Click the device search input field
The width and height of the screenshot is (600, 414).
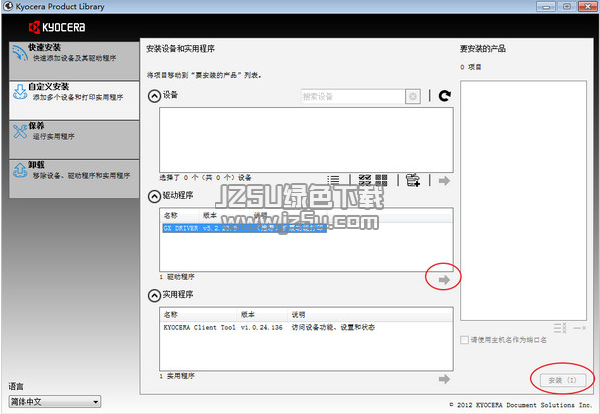tap(353, 96)
